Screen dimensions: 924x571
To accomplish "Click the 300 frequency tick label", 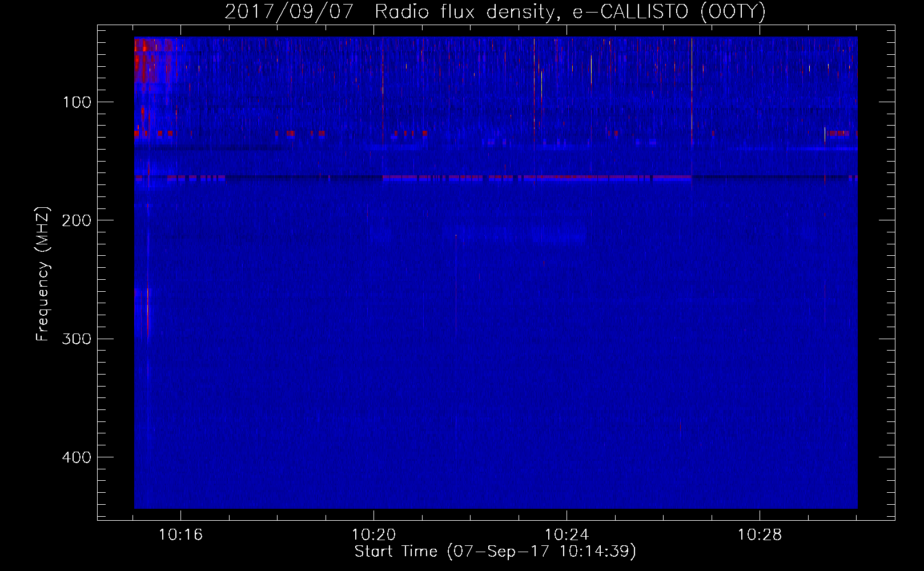I will pos(76,339).
